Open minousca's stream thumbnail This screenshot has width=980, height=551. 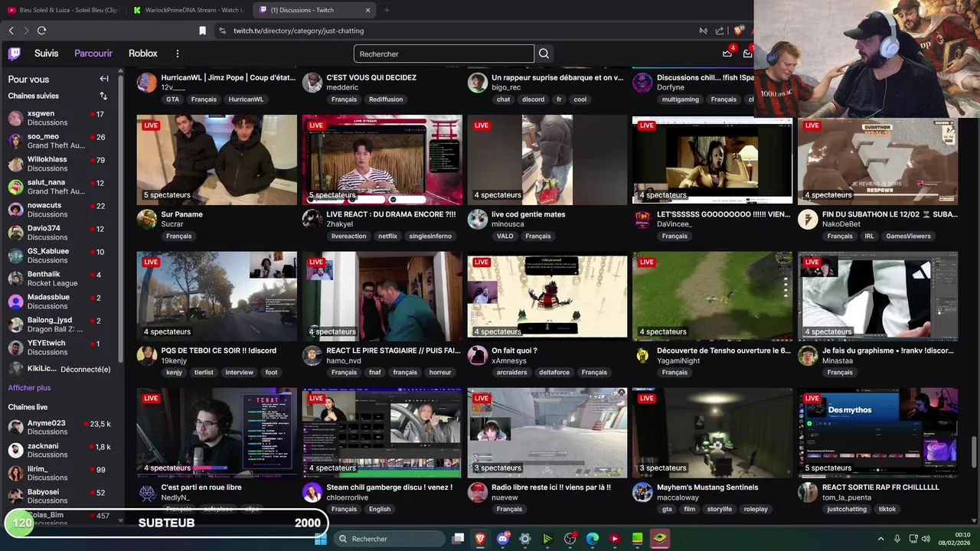547,160
